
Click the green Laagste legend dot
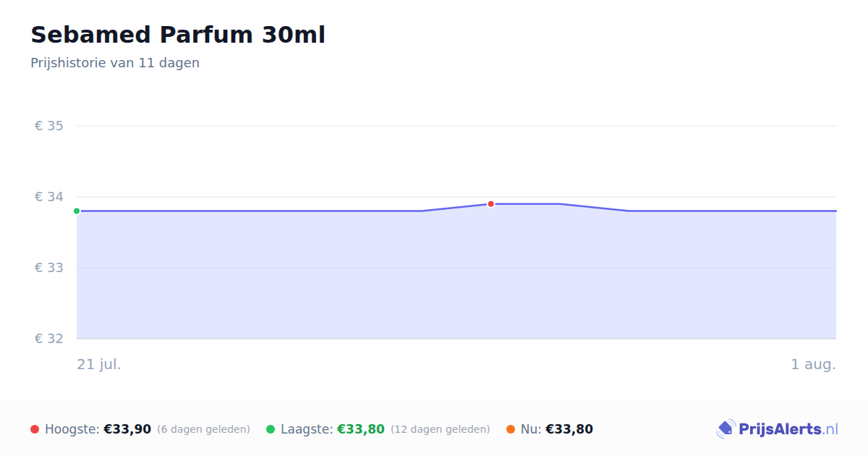[x=271, y=429]
